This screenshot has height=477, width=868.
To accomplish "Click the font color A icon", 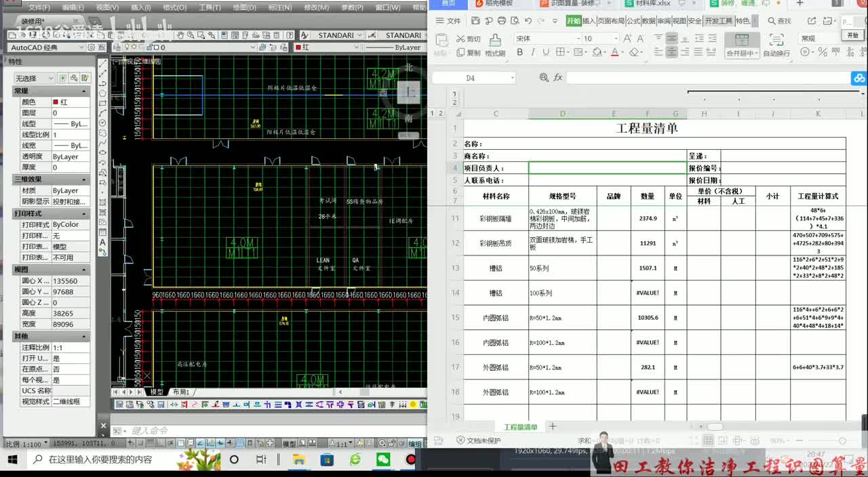I will coord(614,52).
